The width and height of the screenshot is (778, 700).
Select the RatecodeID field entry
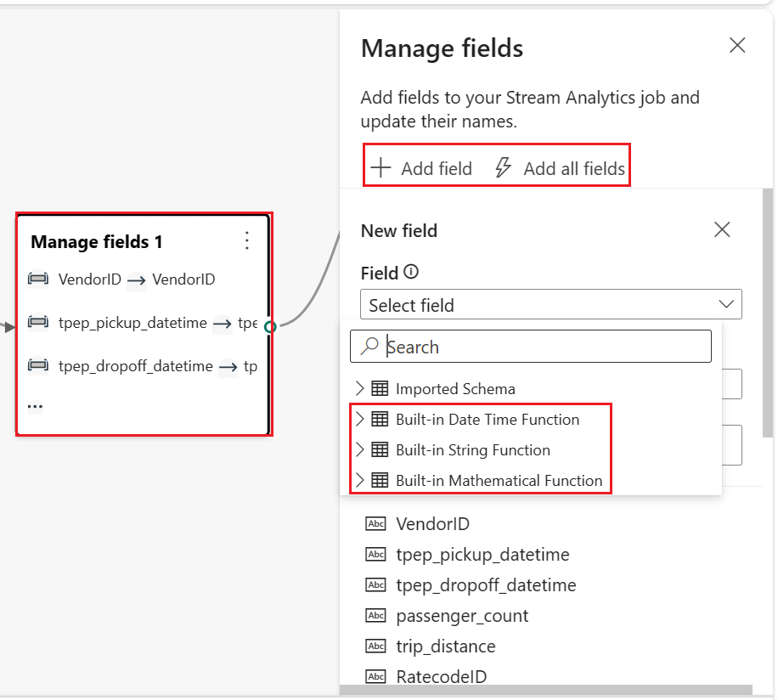click(x=441, y=676)
